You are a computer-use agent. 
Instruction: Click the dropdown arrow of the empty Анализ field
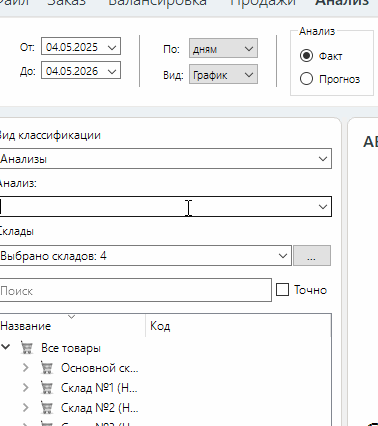[x=323, y=207]
